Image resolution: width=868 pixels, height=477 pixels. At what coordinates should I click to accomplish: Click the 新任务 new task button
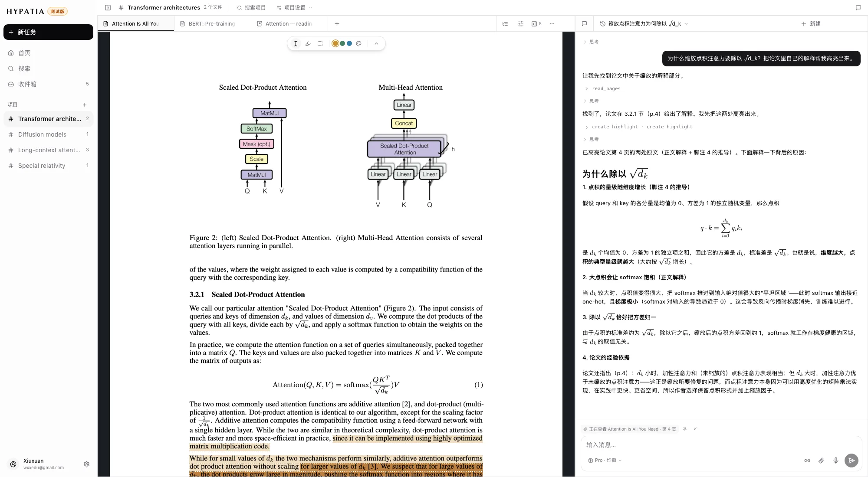(48, 32)
